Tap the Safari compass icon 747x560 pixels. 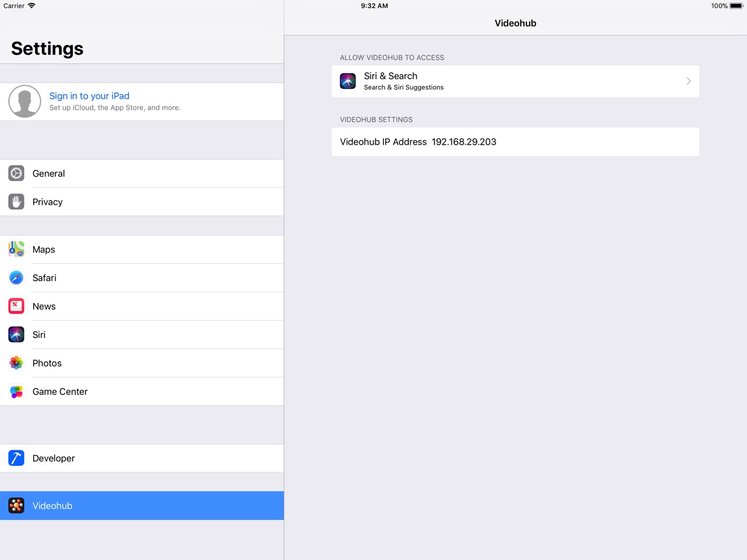[x=16, y=278]
